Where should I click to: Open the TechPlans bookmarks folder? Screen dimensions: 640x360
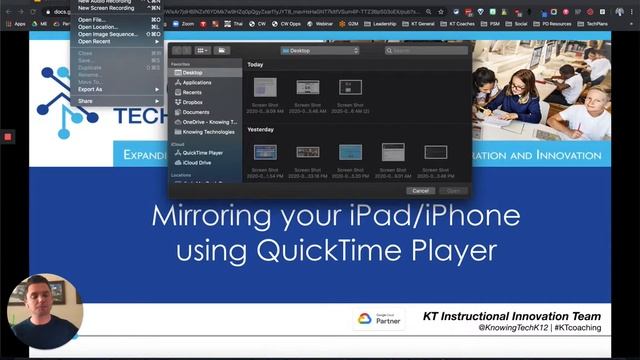[593, 24]
